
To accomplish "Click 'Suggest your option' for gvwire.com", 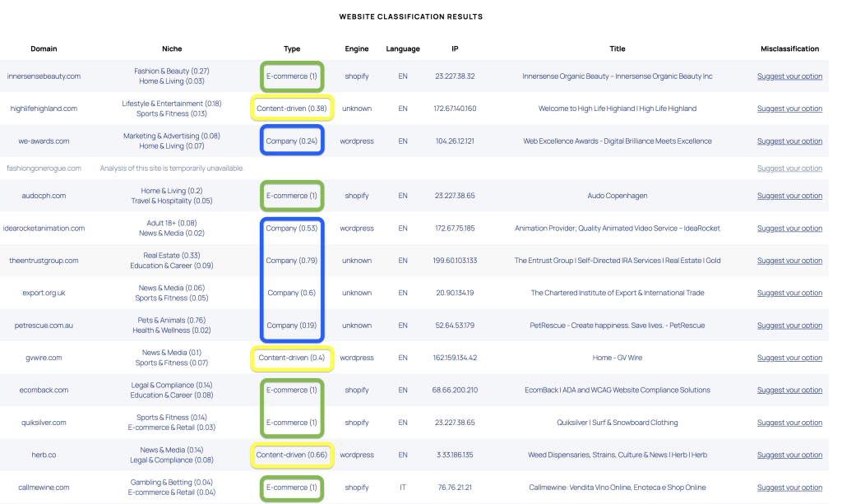I will pyautogui.click(x=789, y=358).
